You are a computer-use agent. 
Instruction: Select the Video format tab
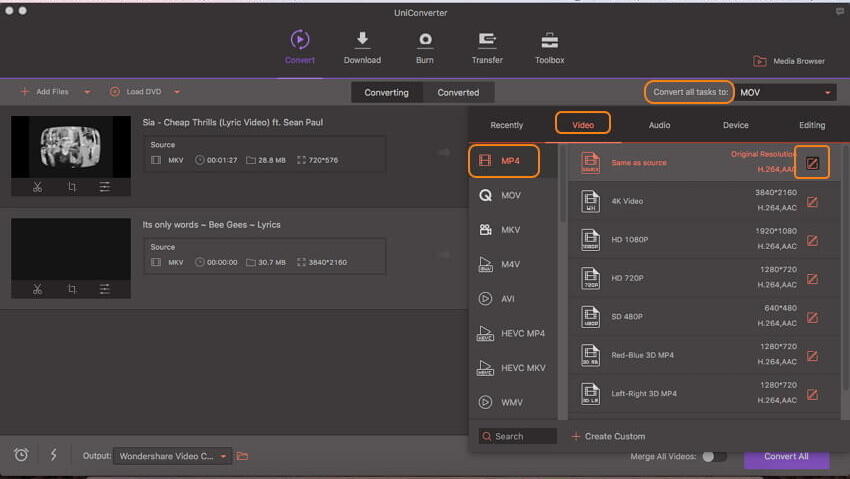[x=583, y=125]
